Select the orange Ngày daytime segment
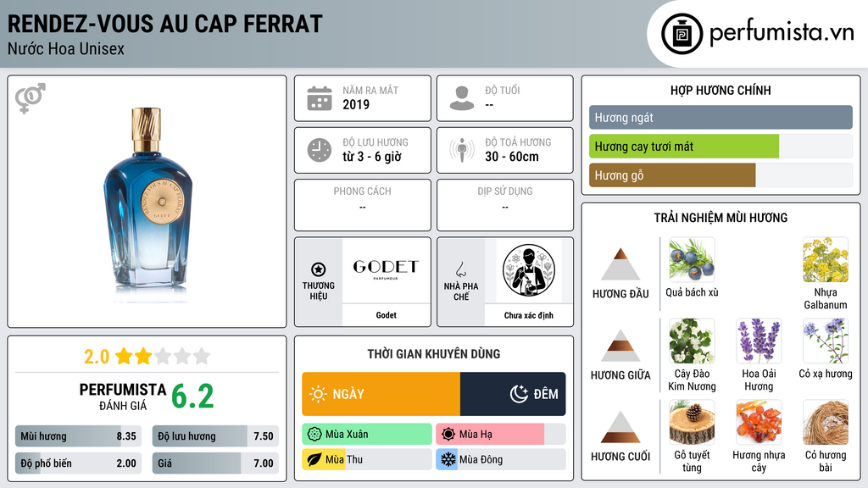This screenshot has width=868, height=488. click(x=381, y=394)
